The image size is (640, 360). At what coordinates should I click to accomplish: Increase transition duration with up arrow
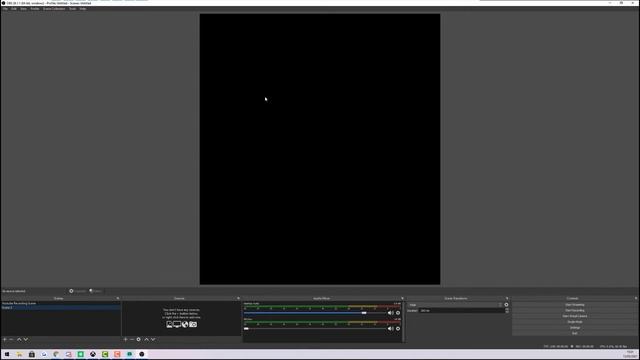click(507, 309)
